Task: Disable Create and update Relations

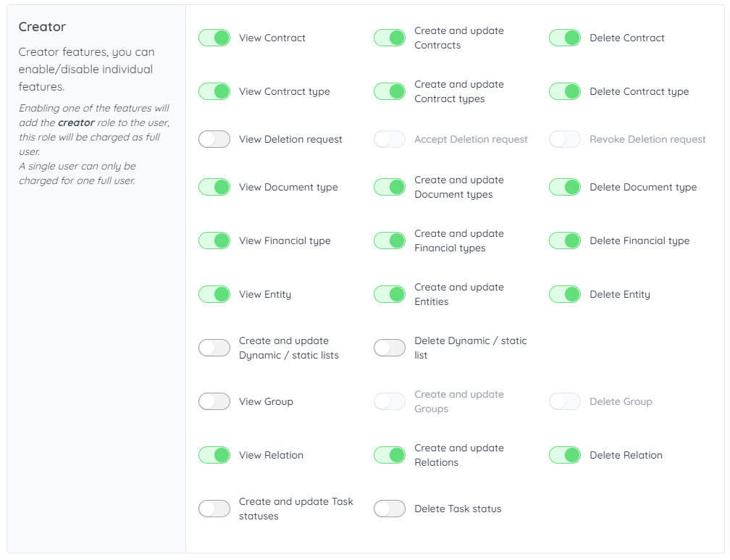Action: tap(390, 455)
